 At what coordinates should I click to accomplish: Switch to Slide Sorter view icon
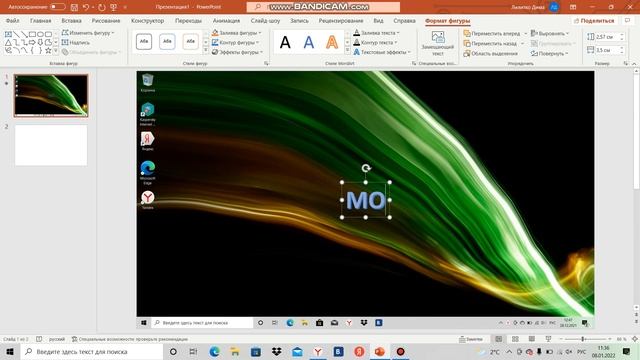[x=515, y=339]
